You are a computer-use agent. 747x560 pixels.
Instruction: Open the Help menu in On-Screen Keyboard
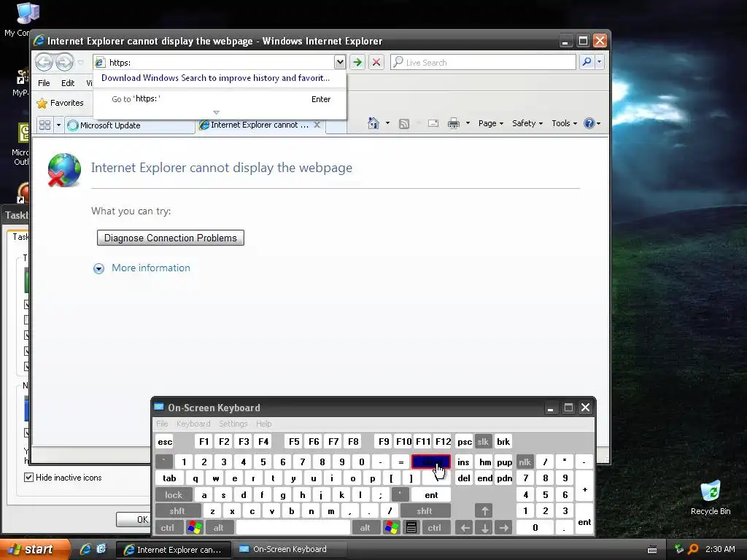click(263, 424)
